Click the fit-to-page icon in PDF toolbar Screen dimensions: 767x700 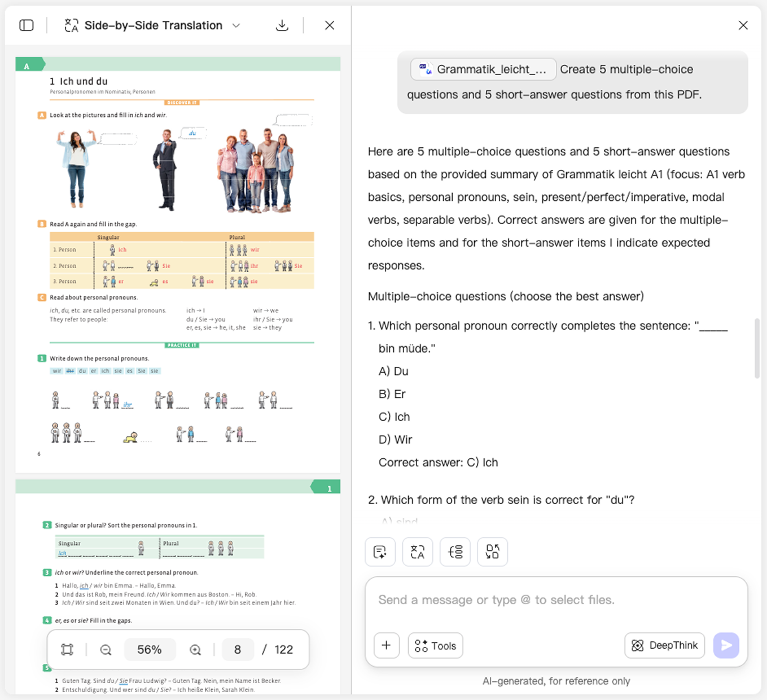pyautogui.click(x=67, y=650)
